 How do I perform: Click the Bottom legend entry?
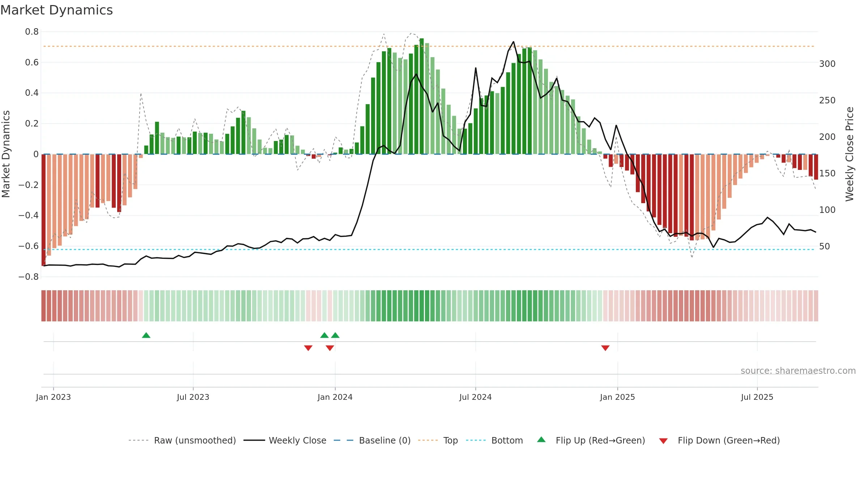tap(494, 440)
